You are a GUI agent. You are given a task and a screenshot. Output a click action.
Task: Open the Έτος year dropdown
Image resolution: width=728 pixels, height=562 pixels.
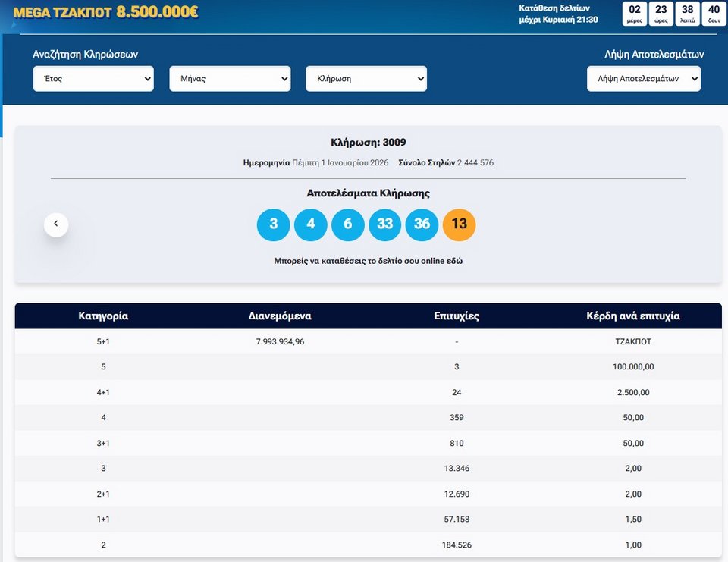(x=93, y=79)
